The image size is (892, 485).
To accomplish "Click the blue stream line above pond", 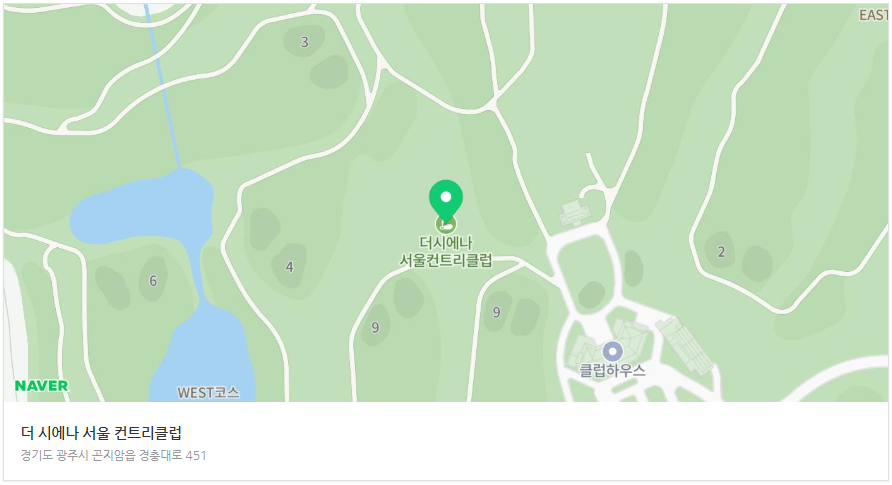I will click(x=164, y=85).
